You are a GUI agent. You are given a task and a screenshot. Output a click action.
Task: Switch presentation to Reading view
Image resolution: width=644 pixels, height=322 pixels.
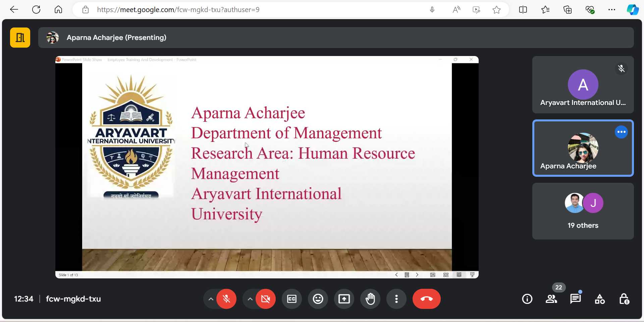[x=459, y=275]
